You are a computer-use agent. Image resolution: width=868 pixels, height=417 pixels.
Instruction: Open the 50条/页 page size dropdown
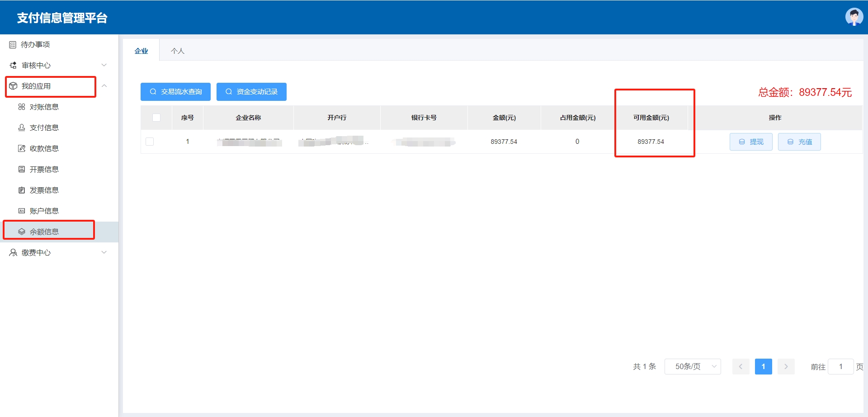(693, 366)
